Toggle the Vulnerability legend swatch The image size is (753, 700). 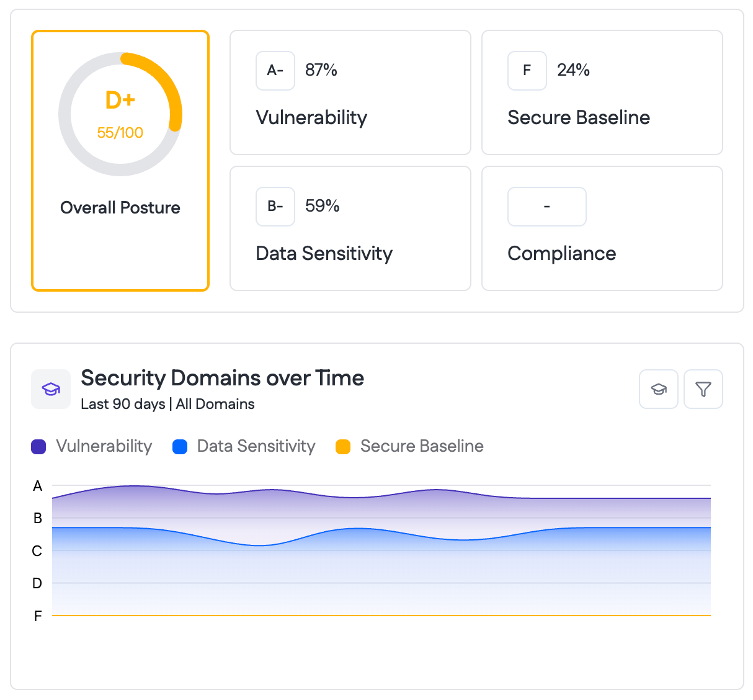coord(38,446)
